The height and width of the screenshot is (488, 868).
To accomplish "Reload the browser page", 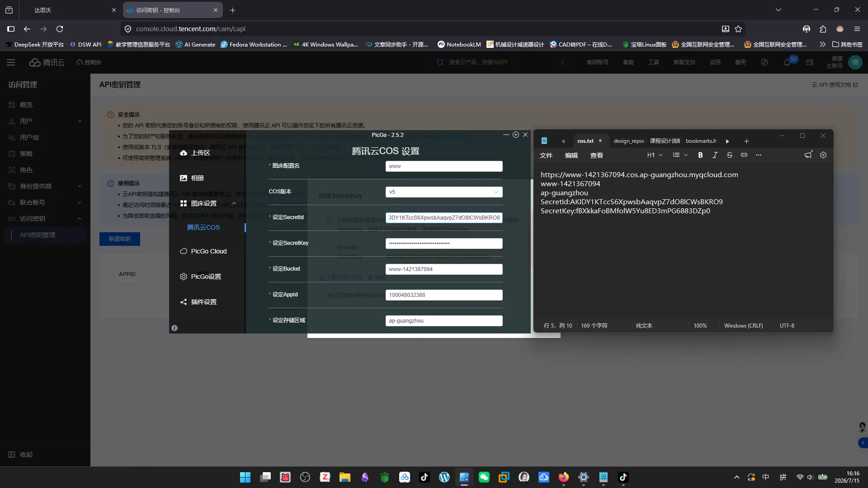I will [60, 29].
